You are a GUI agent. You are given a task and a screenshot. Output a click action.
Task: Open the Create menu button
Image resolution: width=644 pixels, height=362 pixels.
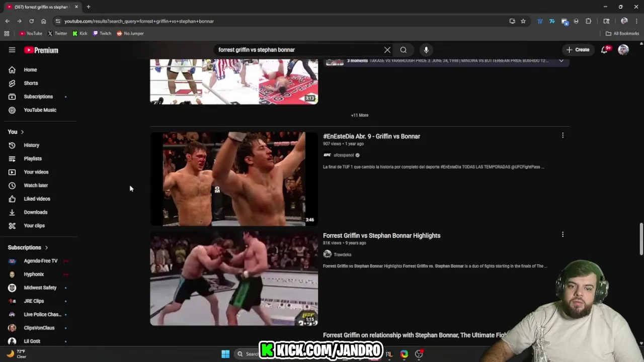coord(578,50)
